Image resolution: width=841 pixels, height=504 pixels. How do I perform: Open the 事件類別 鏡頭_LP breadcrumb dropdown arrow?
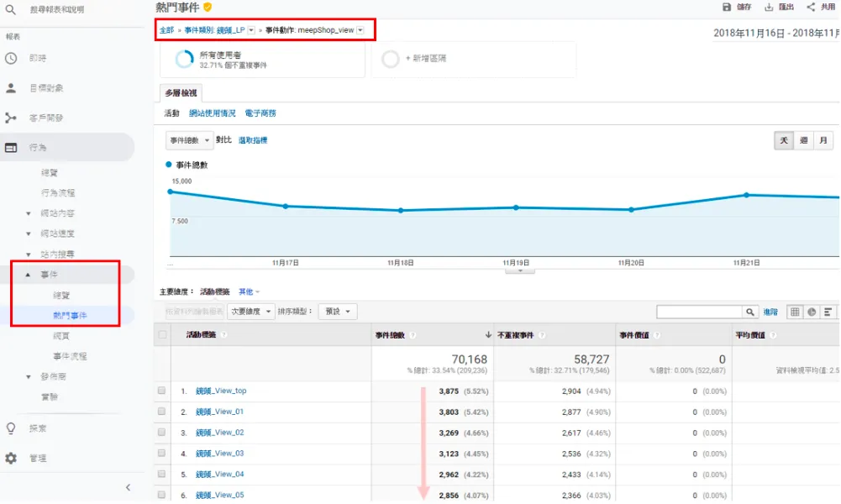[251, 30]
